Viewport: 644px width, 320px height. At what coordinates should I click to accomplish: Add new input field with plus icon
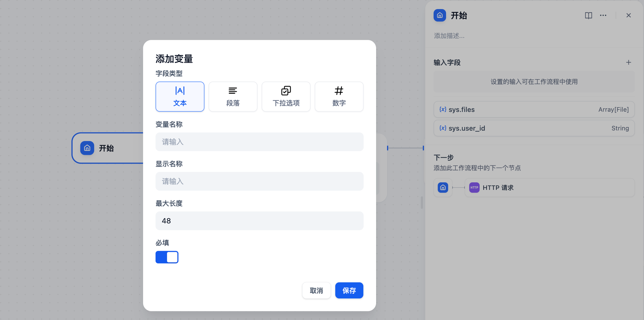pos(629,62)
